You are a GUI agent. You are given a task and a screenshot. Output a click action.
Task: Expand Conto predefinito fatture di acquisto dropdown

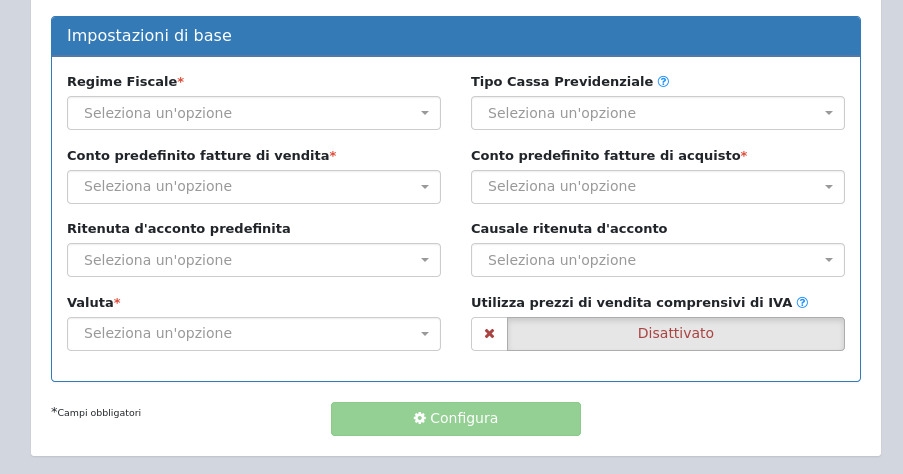[657, 187]
